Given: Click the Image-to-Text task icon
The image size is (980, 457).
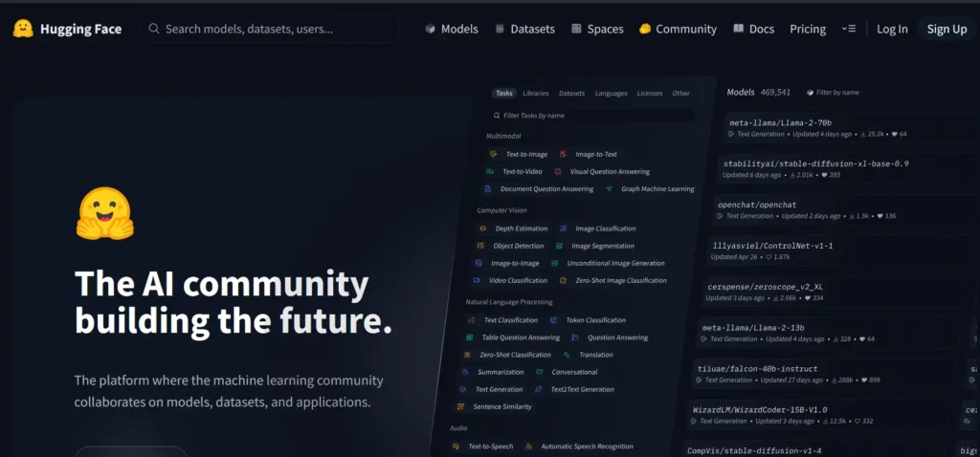Looking at the screenshot, I should pos(563,154).
